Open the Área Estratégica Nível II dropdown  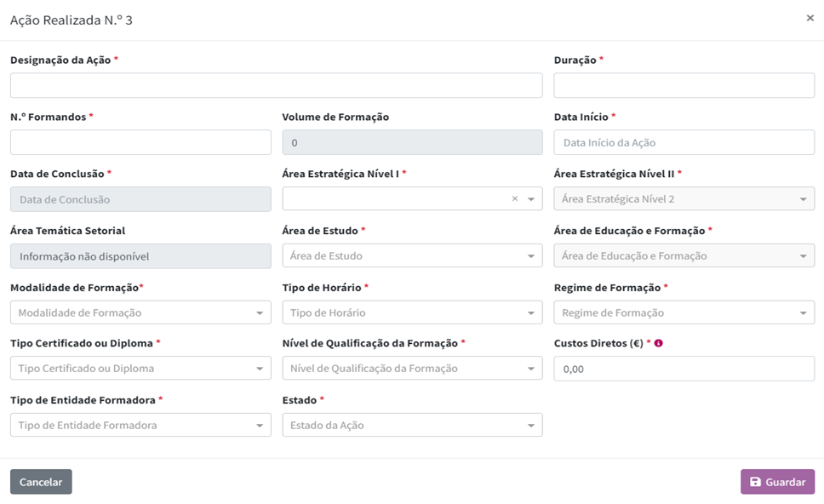[x=684, y=199]
